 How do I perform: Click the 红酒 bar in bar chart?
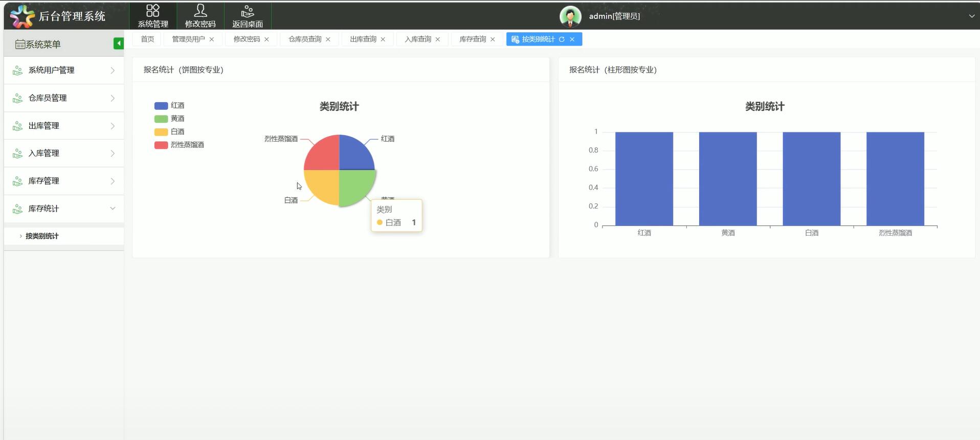(x=644, y=179)
